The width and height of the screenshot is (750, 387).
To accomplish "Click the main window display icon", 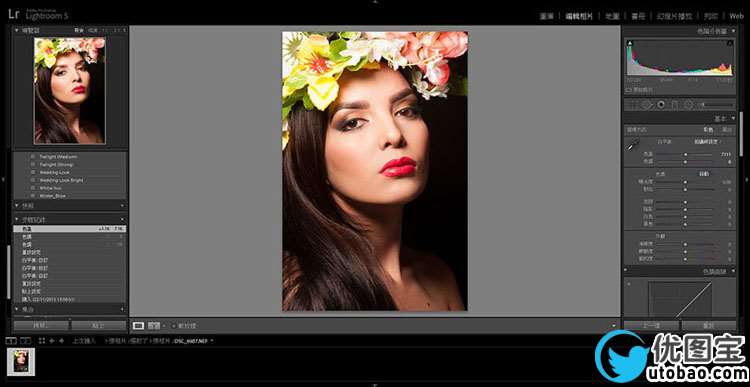I will pos(11,341).
